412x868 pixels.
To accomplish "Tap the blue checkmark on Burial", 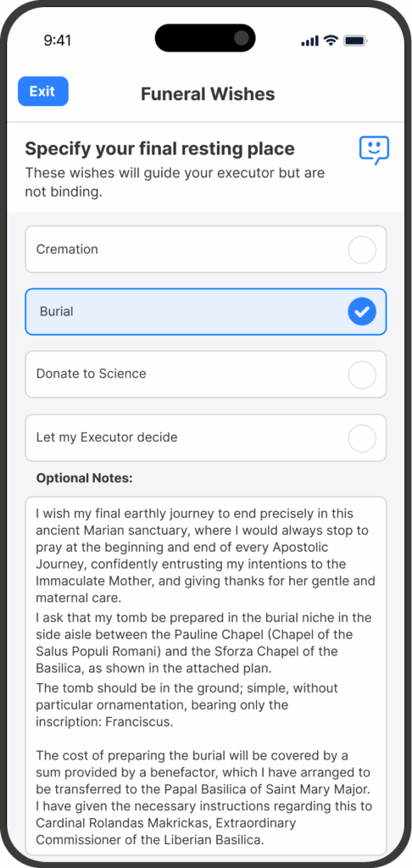I will pos(362,312).
